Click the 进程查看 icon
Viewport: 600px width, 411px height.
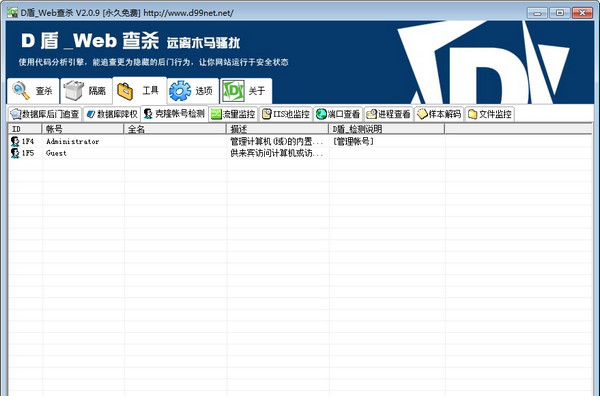[371, 114]
